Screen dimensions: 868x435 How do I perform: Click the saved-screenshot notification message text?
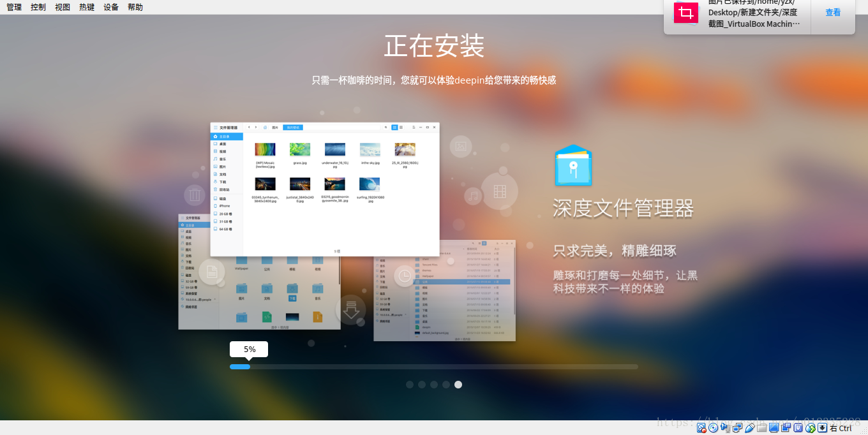(754, 13)
